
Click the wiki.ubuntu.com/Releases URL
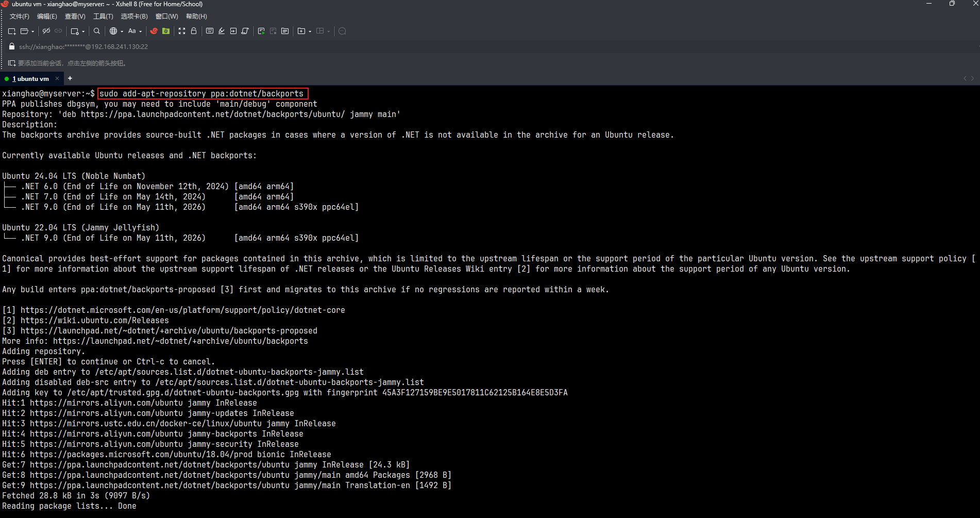[x=95, y=320]
